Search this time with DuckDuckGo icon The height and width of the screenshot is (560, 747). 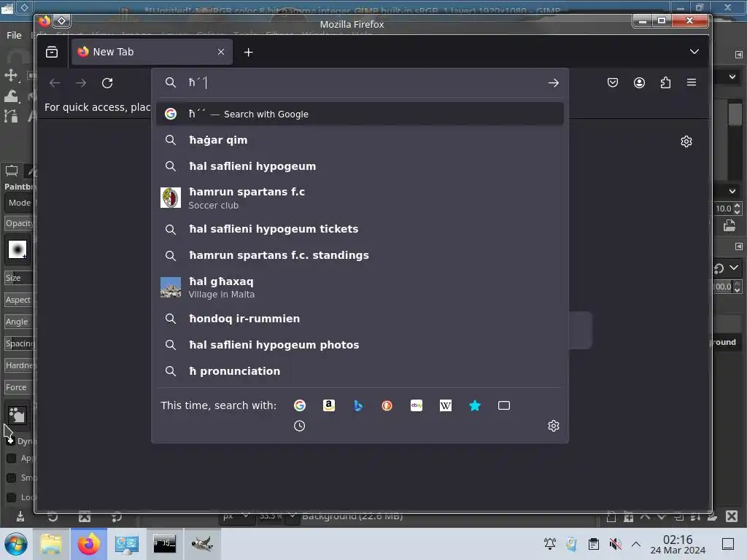point(387,405)
